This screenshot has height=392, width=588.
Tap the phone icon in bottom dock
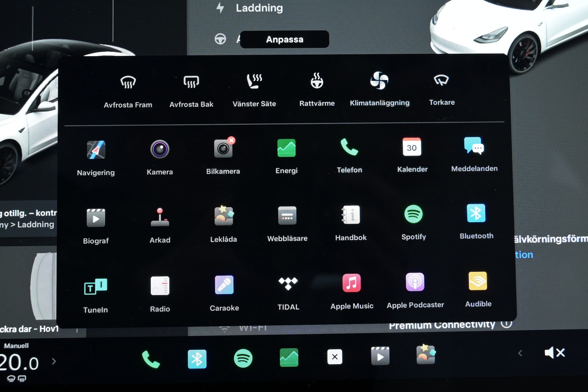[x=151, y=359]
